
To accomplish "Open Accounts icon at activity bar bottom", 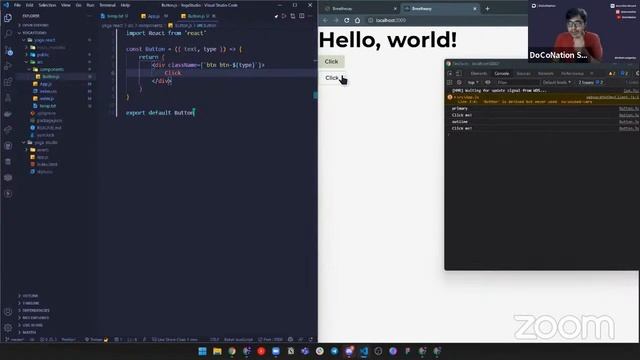I will (x=8, y=312).
